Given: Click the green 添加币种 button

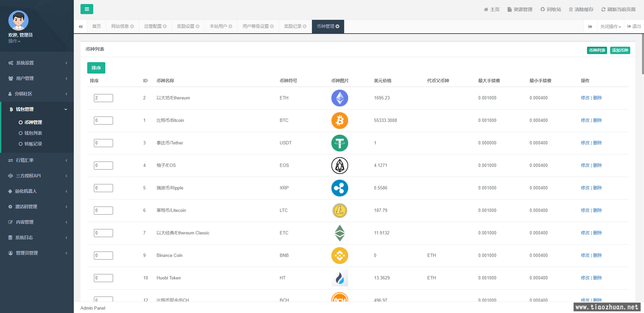Looking at the screenshot, I should tap(620, 50).
